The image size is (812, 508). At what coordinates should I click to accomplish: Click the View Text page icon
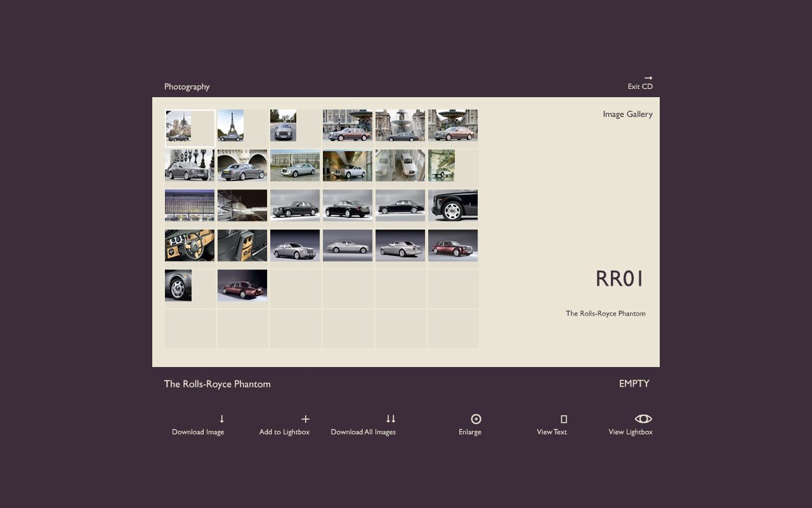(564, 419)
